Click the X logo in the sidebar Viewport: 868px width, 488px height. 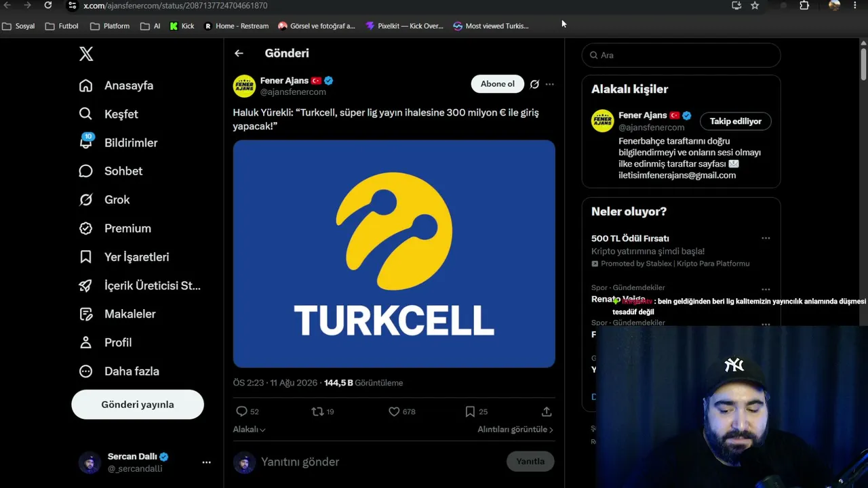point(86,54)
